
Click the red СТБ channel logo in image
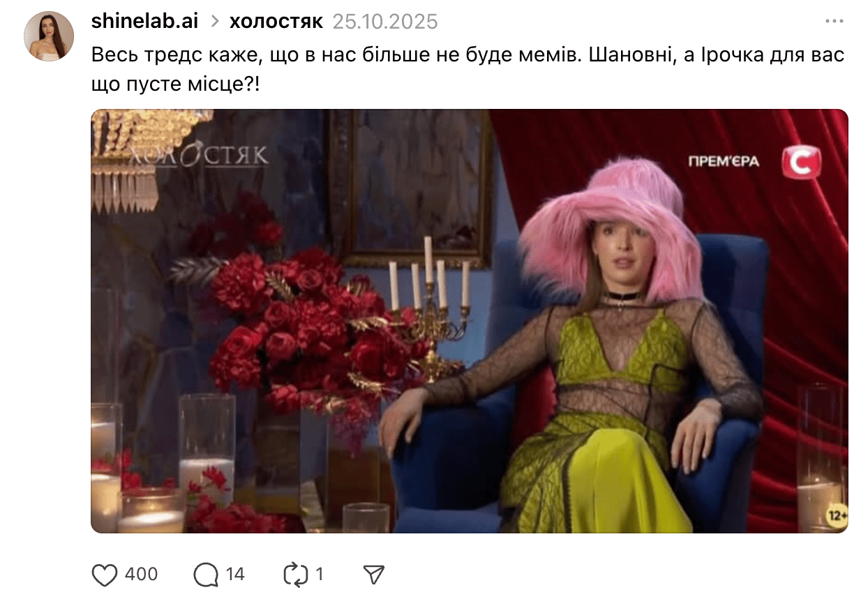pyautogui.click(x=801, y=163)
